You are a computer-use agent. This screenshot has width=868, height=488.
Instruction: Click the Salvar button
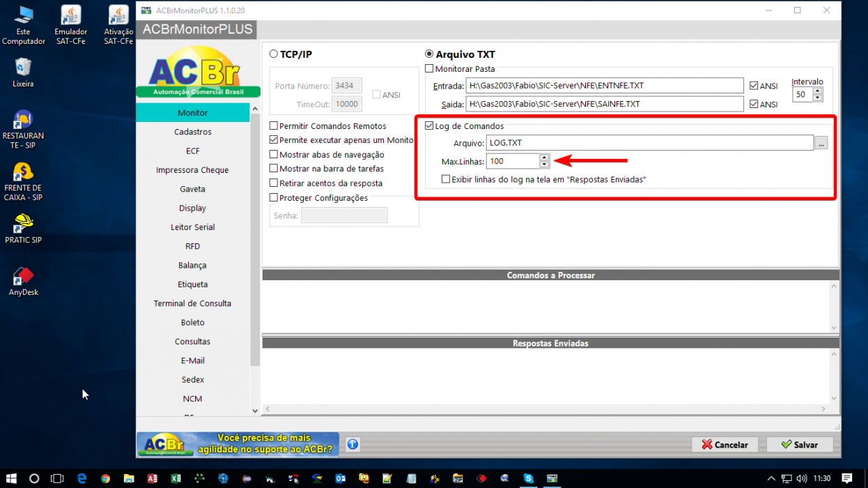click(x=800, y=444)
